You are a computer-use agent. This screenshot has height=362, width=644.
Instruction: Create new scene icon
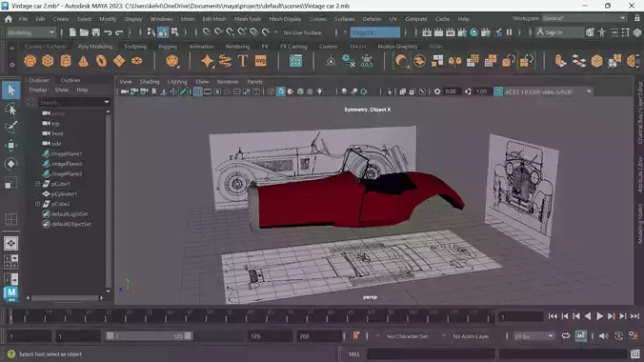tap(72, 32)
